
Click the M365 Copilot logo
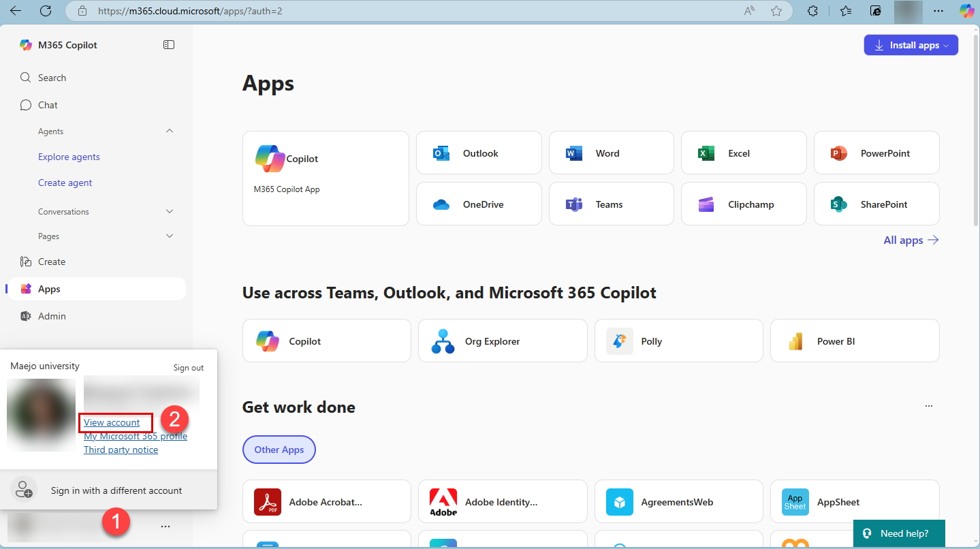tap(26, 45)
